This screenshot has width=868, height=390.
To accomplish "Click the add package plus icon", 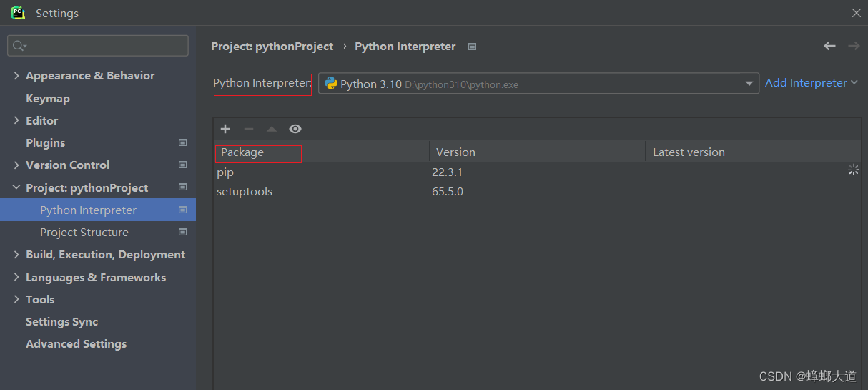I will [225, 129].
